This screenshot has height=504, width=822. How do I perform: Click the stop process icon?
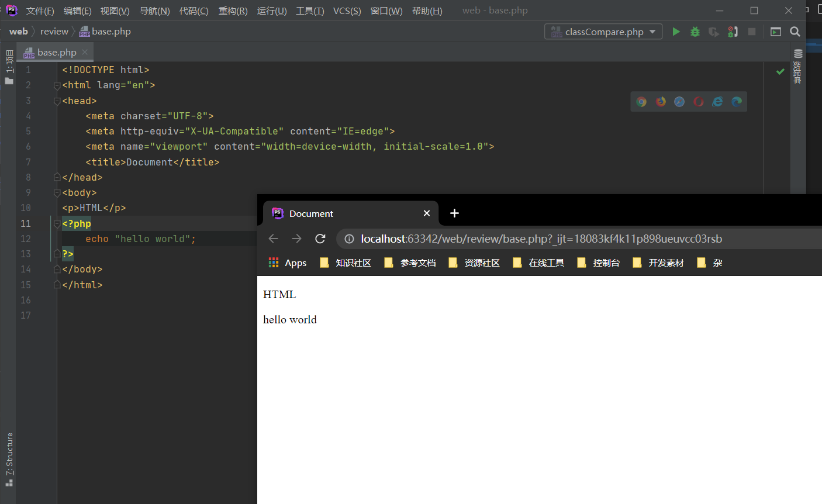pyautogui.click(x=752, y=32)
